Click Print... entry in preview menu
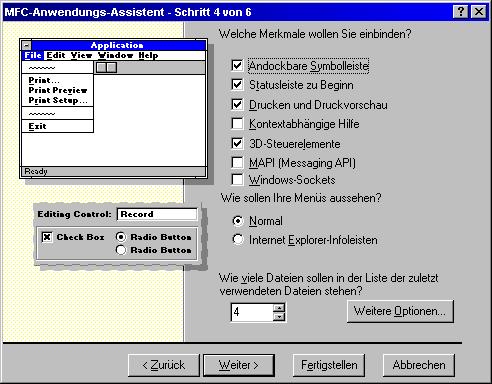This screenshot has width=492, height=384. (44, 80)
